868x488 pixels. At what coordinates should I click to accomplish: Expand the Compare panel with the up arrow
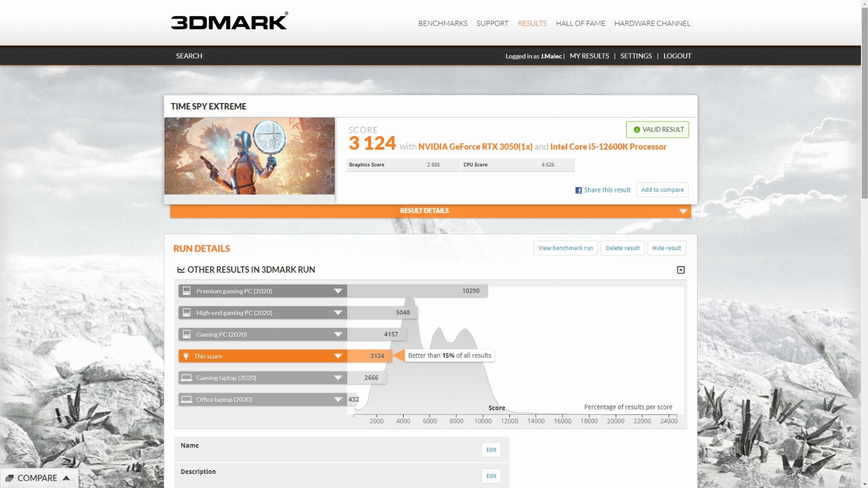point(66,478)
